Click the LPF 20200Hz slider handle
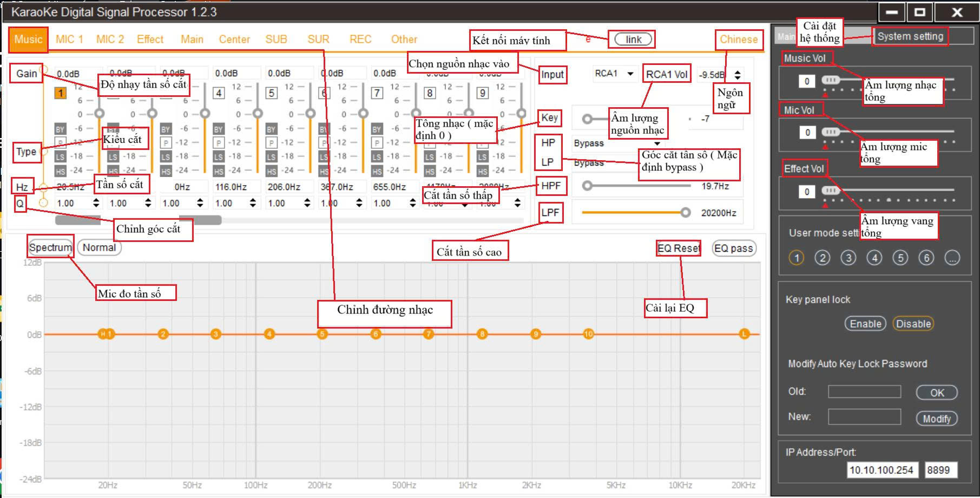Screen dimensions: 980x498 [686, 212]
